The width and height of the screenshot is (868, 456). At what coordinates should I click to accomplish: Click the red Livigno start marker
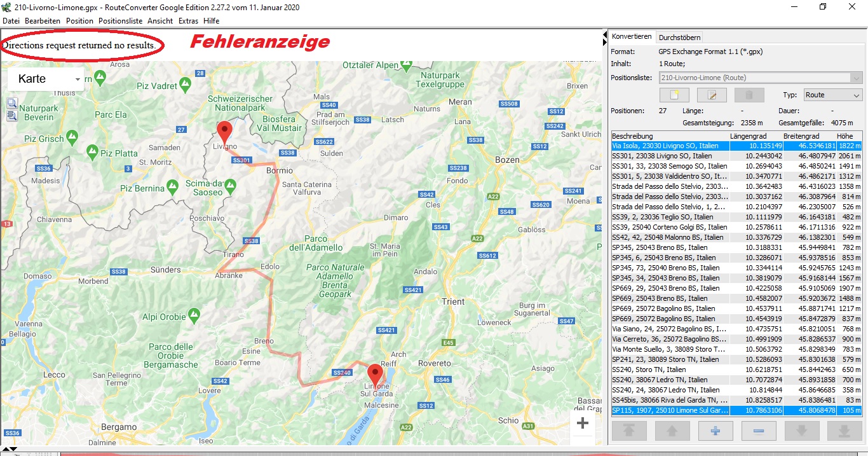[224, 132]
